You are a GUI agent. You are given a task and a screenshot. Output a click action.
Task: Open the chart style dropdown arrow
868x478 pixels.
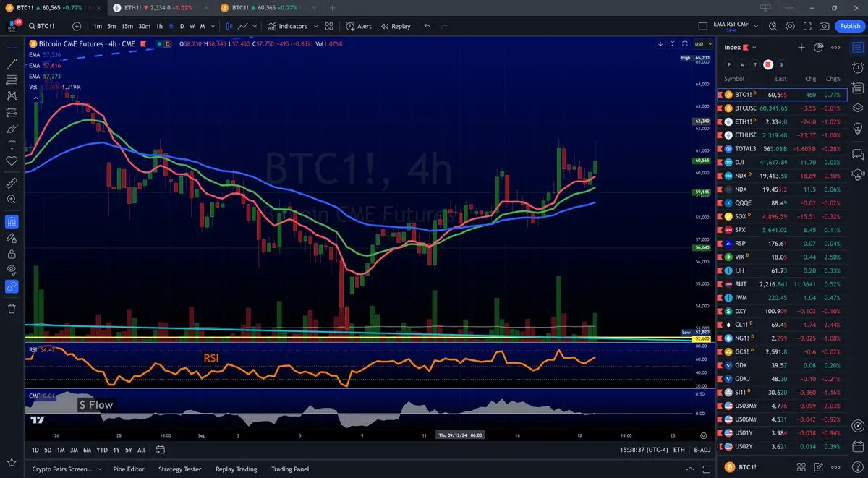click(x=255, y=26)
